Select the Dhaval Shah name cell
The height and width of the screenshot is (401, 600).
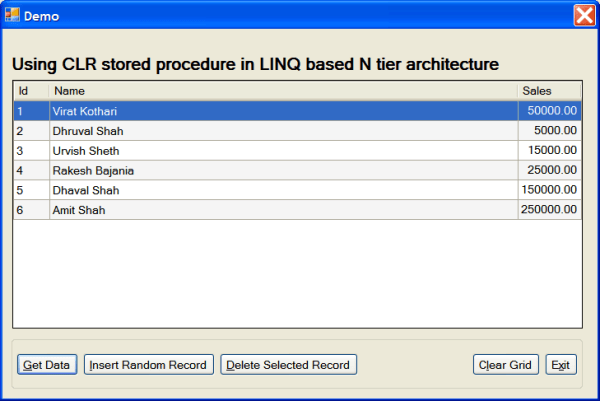click(x=284, y=190)
